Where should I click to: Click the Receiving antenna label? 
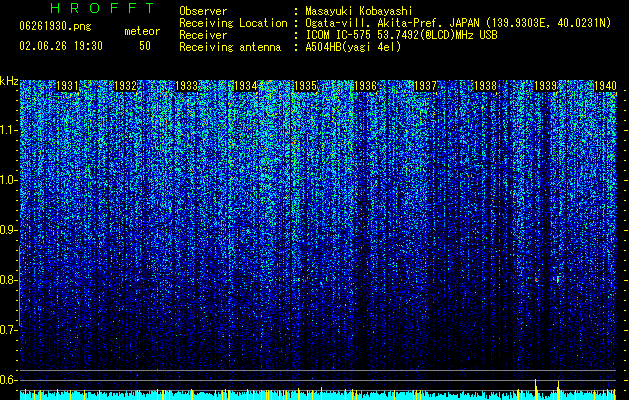(x=230, y=47)
